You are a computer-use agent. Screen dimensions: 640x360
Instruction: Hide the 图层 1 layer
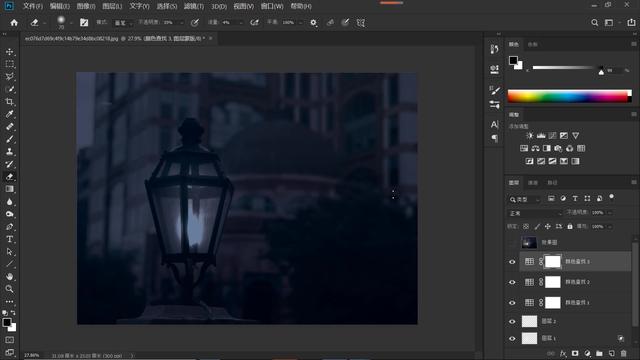click(x=512, y=339)
